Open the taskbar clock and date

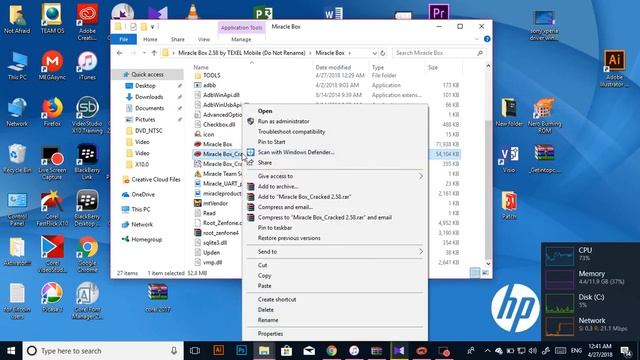click(600, 351)
